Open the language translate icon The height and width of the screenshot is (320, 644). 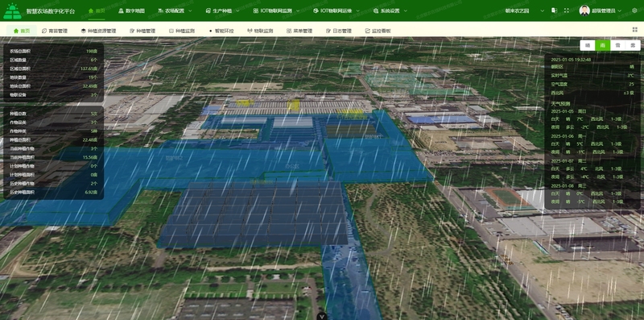point(554,10)
